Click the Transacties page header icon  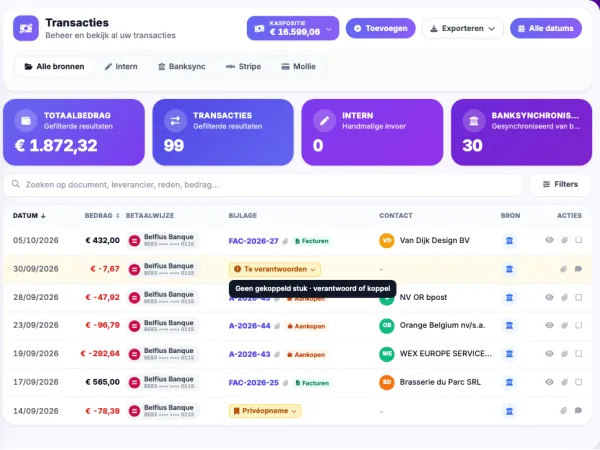tap(26, 28)
